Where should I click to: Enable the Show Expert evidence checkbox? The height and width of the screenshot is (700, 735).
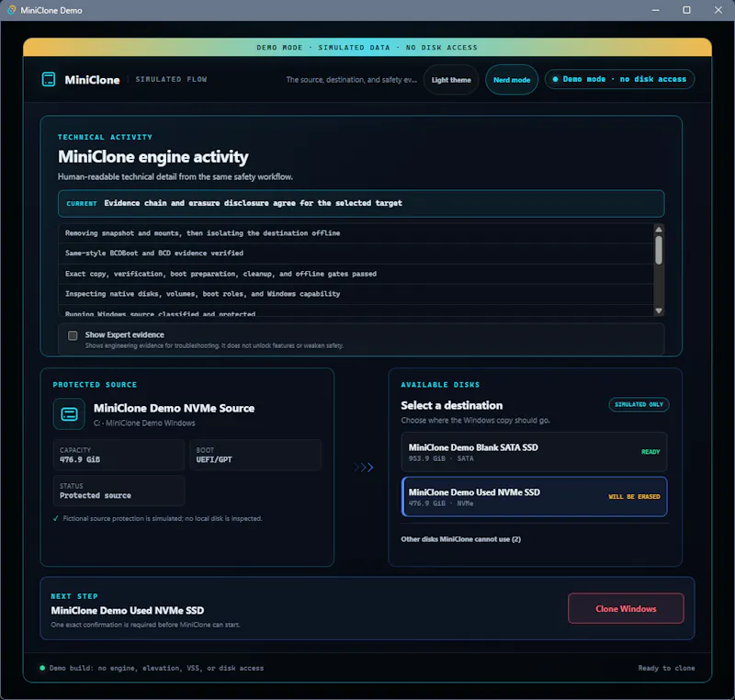click(x=73, y=335)
